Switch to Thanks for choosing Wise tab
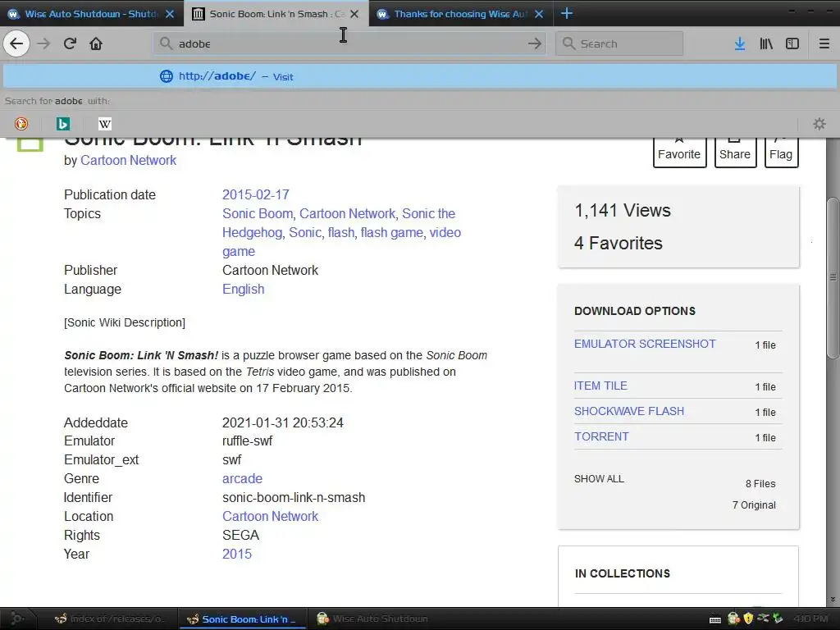This screenshot has width=840, height=630. pyautogui.click(x=461, y=14)
